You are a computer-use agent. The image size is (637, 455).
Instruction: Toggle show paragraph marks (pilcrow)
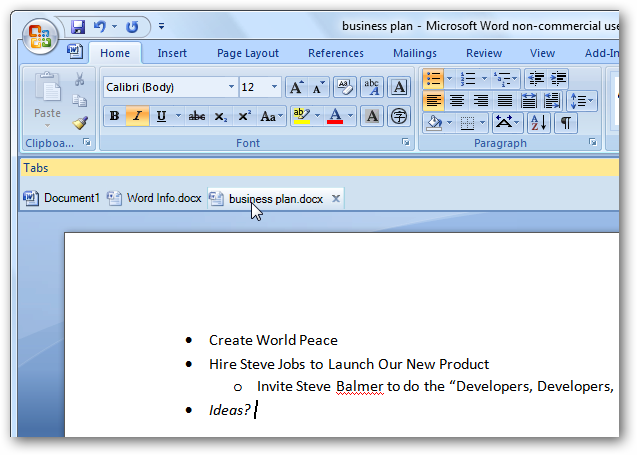point(566,123)
